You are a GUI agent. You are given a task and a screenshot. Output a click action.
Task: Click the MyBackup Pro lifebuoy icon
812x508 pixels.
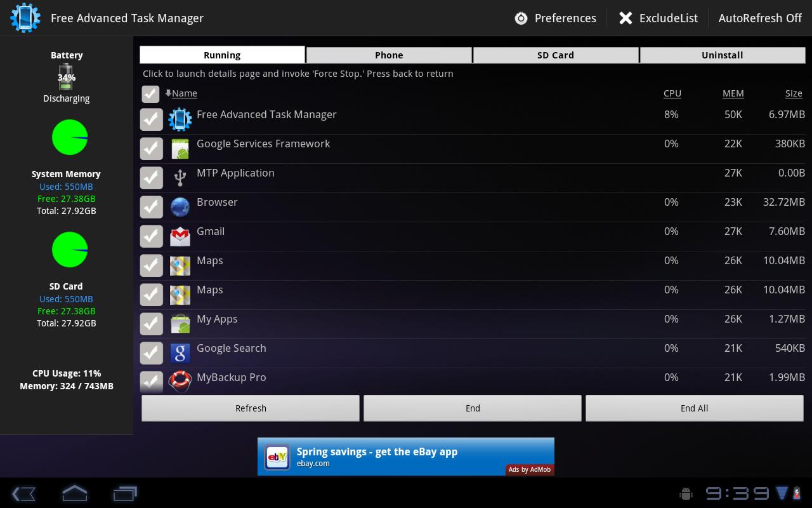point(180,381)
